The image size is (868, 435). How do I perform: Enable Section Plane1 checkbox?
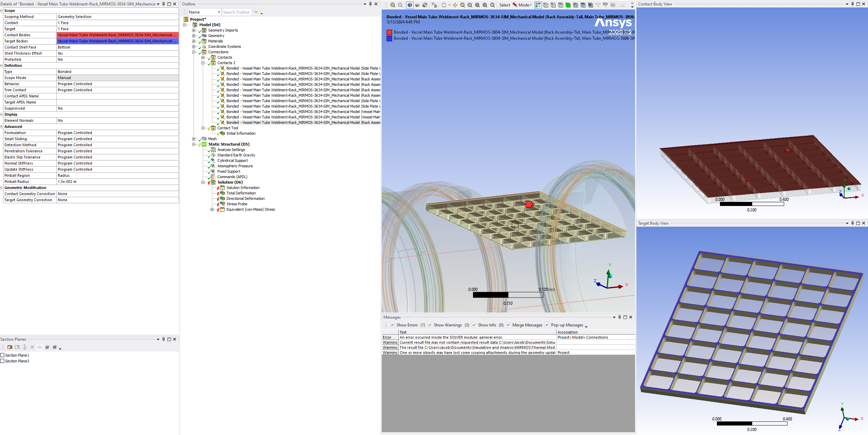point(2,355)
